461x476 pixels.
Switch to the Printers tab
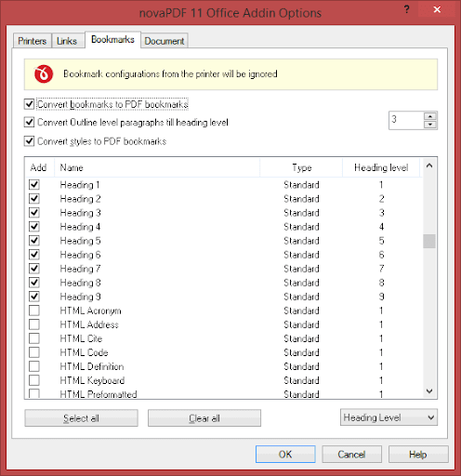(32, 41)
